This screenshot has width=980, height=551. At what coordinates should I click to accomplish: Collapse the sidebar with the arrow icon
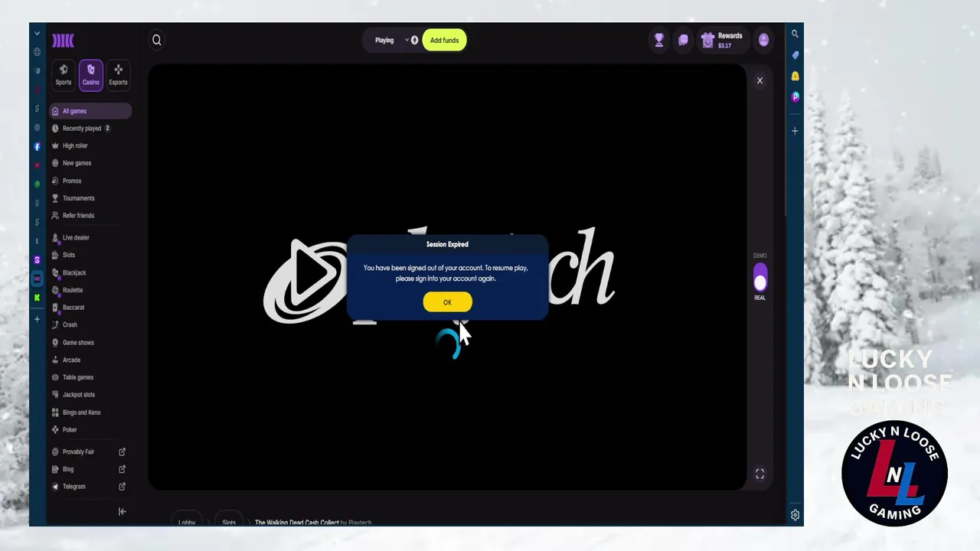(122, 512)
